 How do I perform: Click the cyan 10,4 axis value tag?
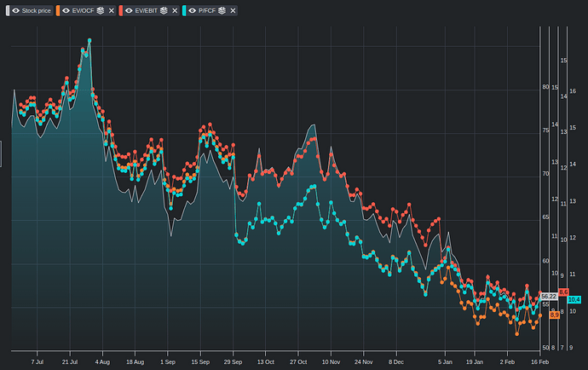pos(574,300)
